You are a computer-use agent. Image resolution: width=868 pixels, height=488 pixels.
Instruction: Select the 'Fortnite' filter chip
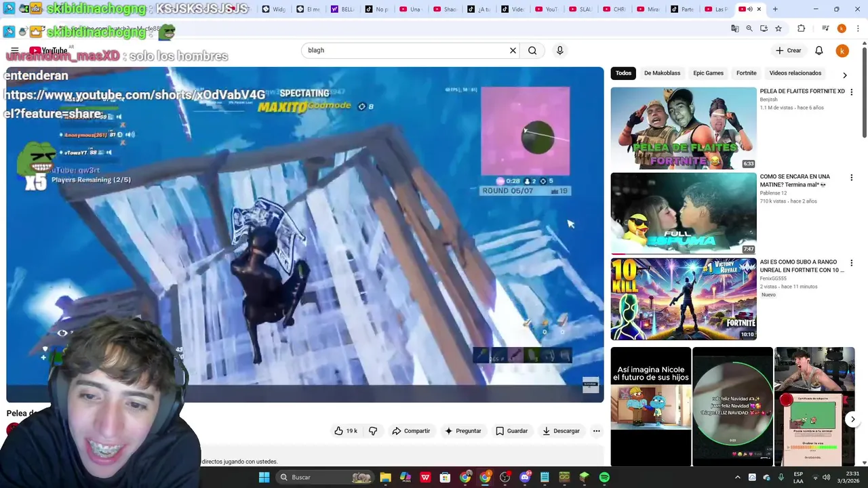pyautogui.click(x=746, y=73)
